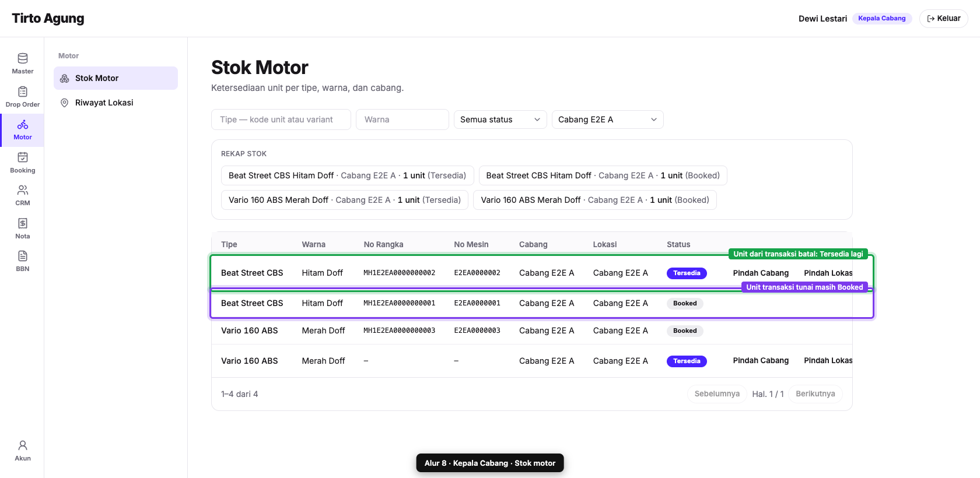Viewport: 980px width, 478px height.
Task: Open the CRM people icon
Action: tap(23, 190)
